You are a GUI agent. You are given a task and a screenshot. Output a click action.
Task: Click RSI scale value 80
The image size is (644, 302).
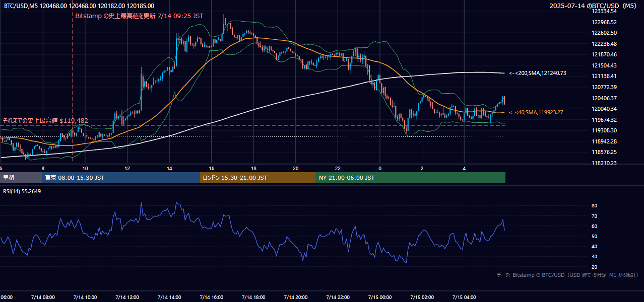pyautogui.click(x=594, y=206)
